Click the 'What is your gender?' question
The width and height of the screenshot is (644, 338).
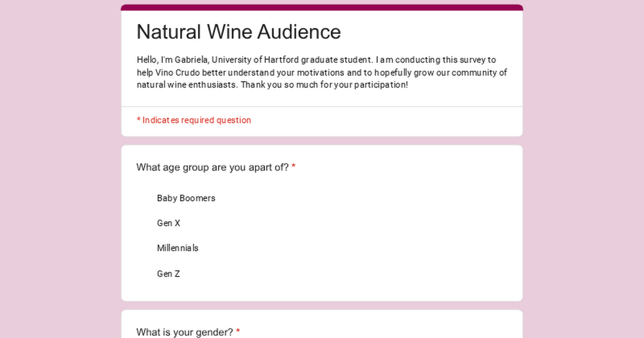tap(184, 332)
